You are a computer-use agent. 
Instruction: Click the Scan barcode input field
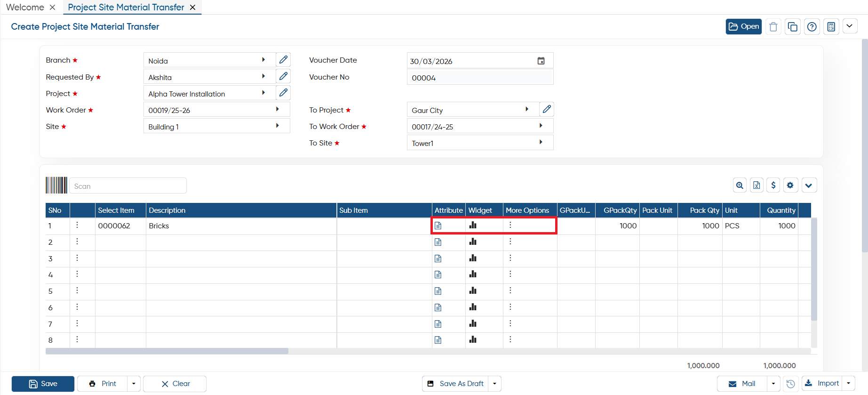point(128,186)
